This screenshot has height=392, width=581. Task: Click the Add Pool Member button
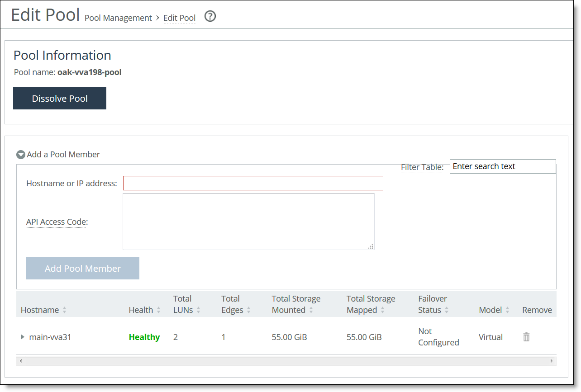click(82, 268)
